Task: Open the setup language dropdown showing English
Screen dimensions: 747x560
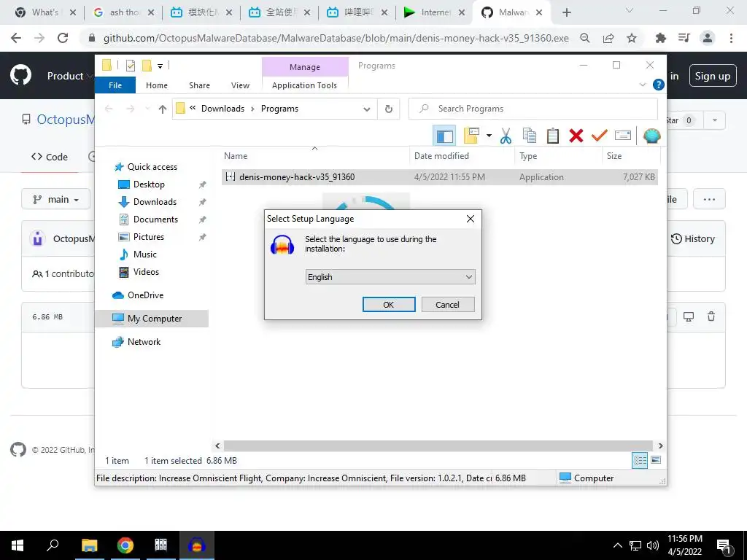Action: coord(390,277)
